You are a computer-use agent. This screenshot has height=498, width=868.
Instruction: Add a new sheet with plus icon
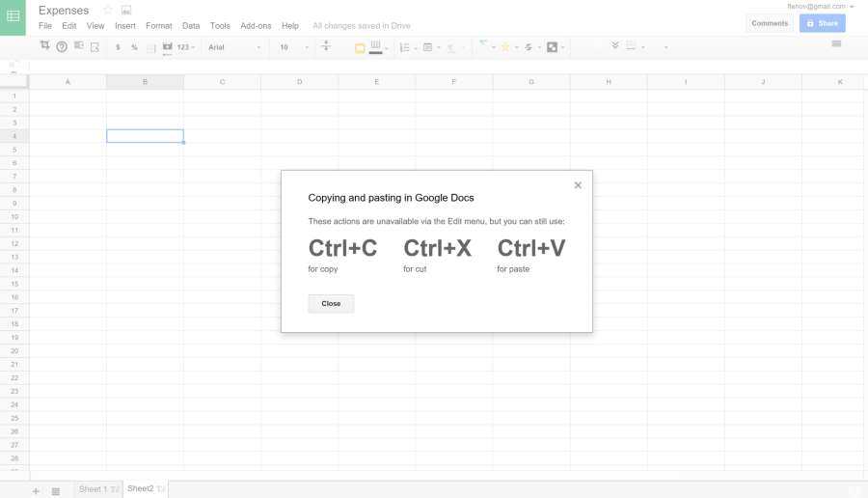pyautogui.click(x=36, y=491)
